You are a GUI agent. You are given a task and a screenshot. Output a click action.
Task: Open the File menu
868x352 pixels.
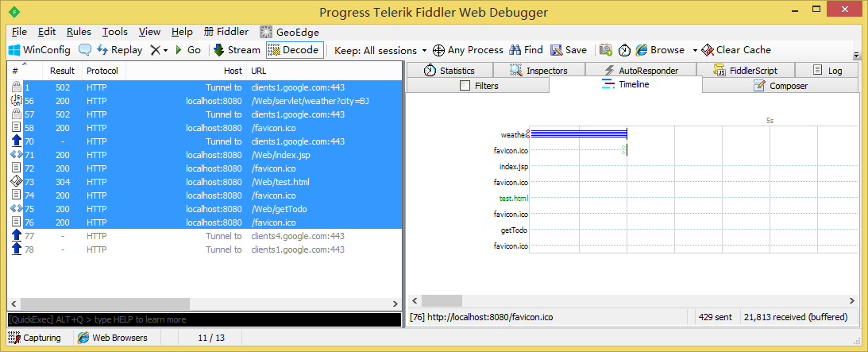point(19,32)
